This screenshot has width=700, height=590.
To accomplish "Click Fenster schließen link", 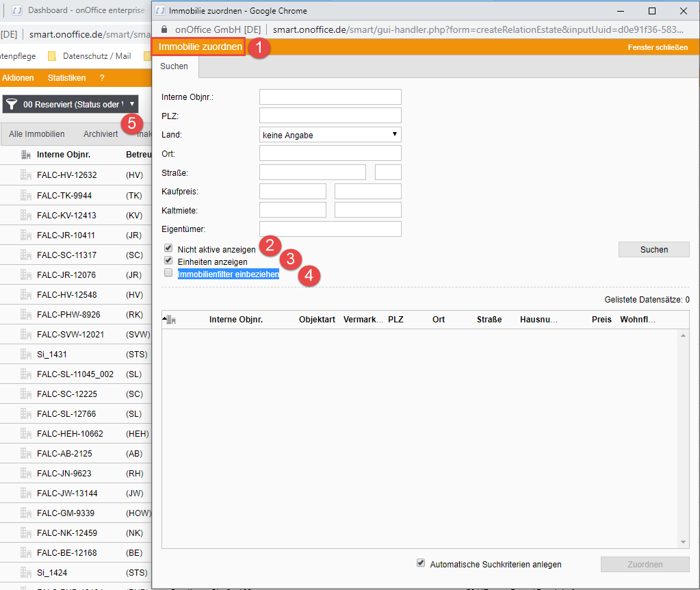I will [657, 47].
